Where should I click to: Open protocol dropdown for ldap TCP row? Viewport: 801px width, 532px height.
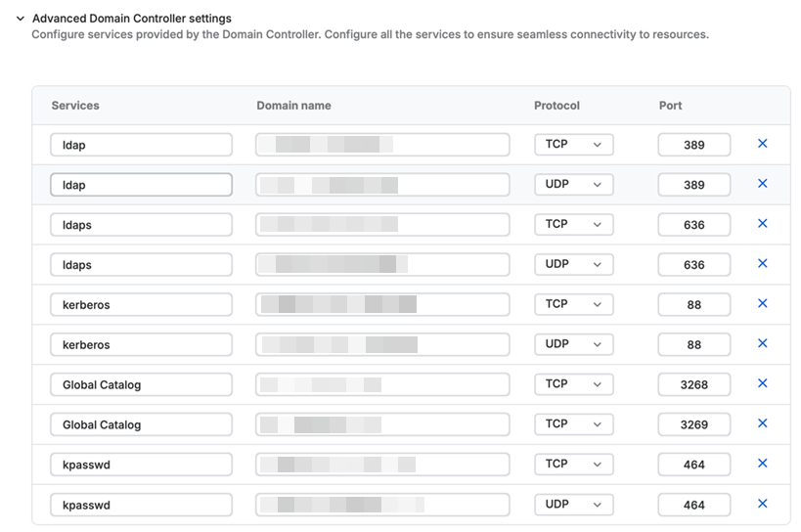(573, 145)
